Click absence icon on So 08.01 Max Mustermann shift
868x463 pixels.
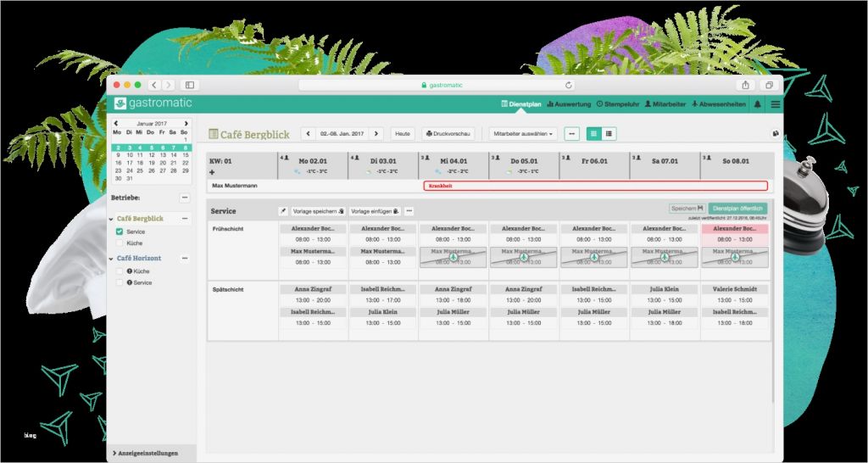[735, 257]
